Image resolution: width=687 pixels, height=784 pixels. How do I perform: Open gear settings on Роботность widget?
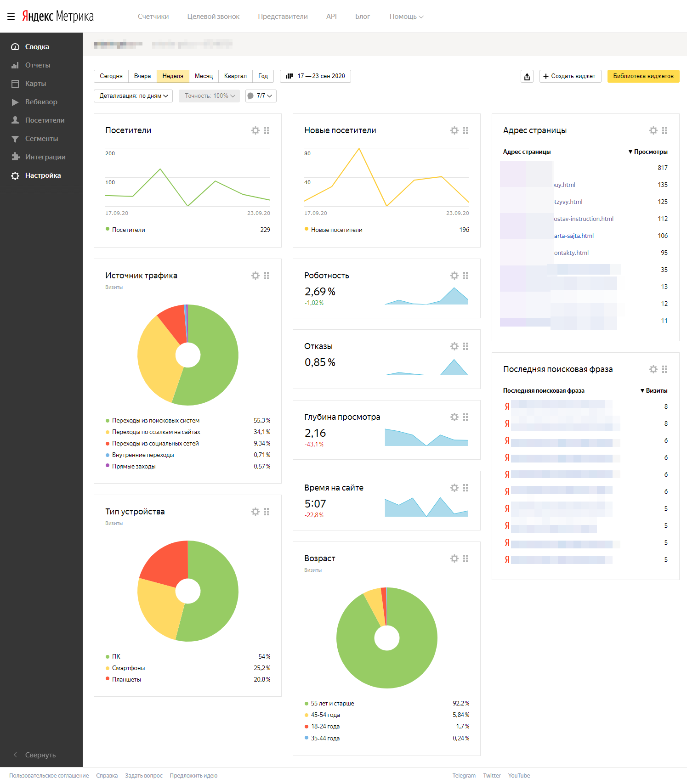click(x=454, y=276)
